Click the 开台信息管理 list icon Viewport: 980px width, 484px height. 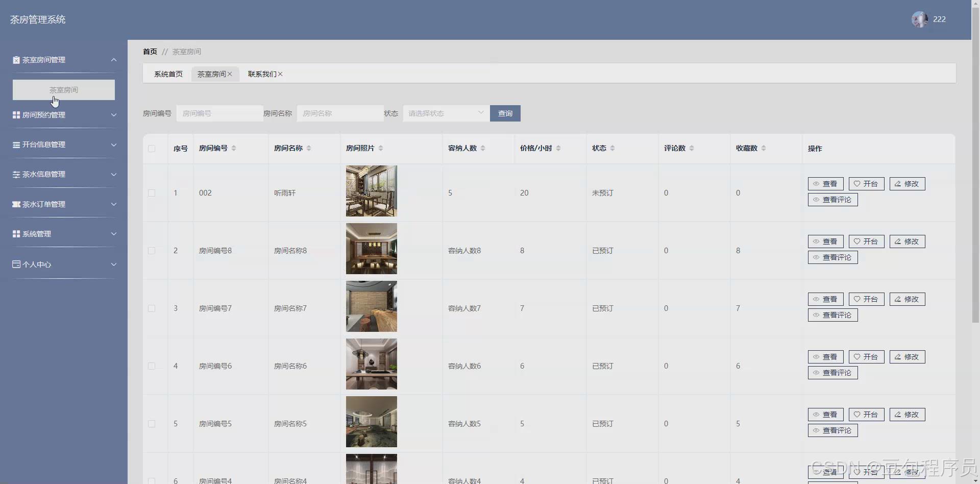(16, 145)
